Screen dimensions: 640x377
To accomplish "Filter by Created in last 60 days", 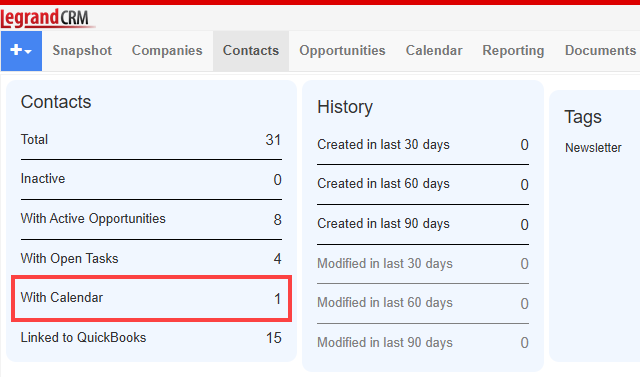I will 423,184.
